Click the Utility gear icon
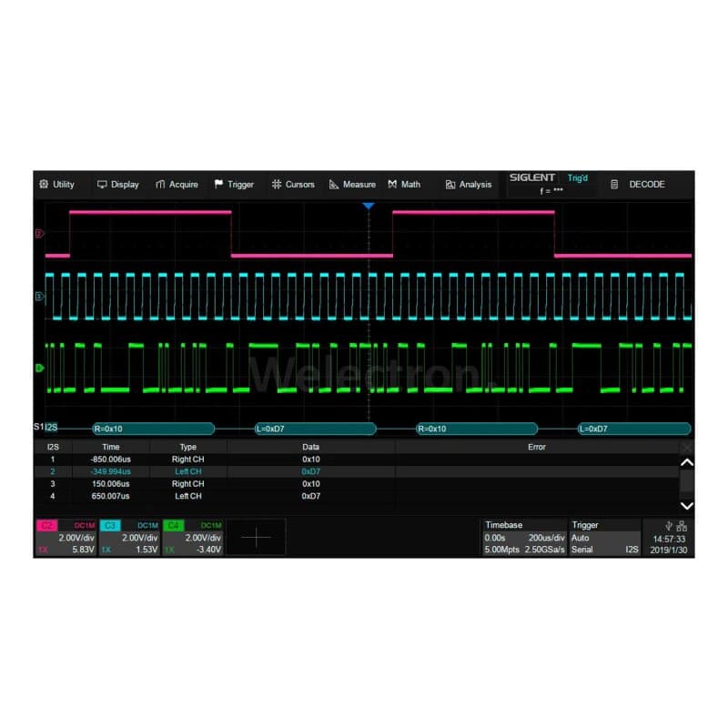728x728 pixels. tap(44, 184)
